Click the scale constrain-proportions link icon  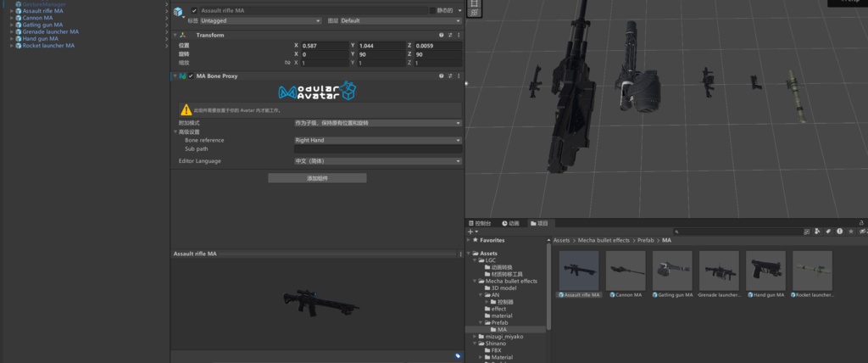point(287,63)
